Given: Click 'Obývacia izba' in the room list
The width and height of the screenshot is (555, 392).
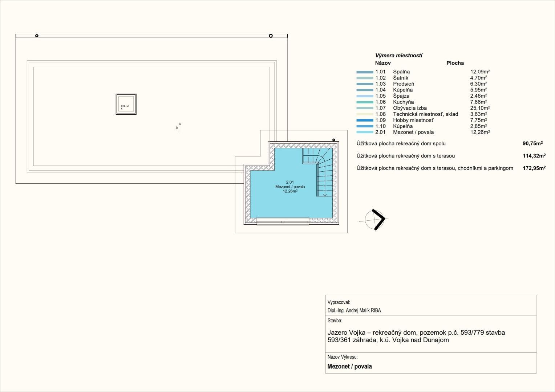Looking at the screenshot, I should tap(410, 108).
